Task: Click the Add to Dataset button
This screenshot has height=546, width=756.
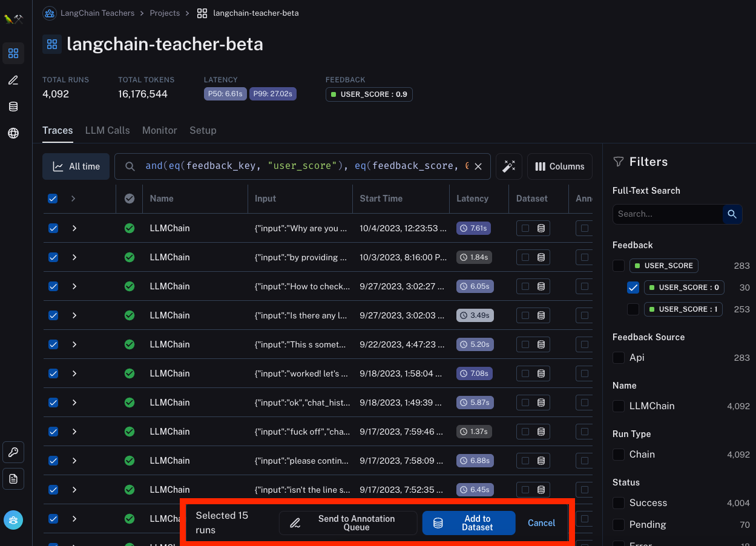Action: tap(468, 523)
